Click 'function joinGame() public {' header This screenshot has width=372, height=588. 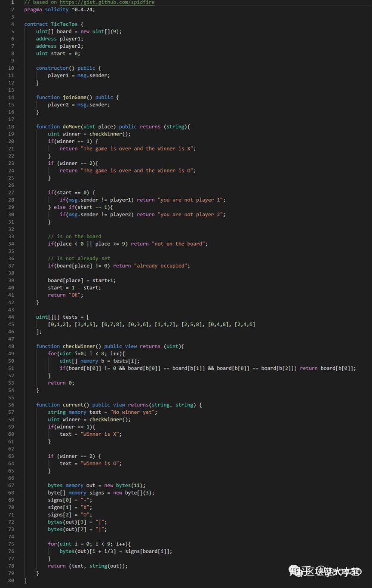coord(77,97)
